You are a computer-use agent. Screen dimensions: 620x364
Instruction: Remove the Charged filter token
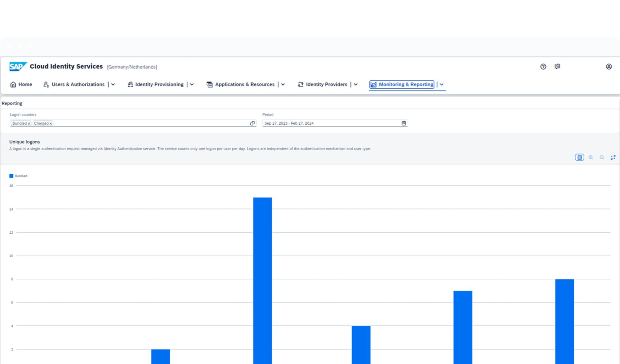click(51, 123)
